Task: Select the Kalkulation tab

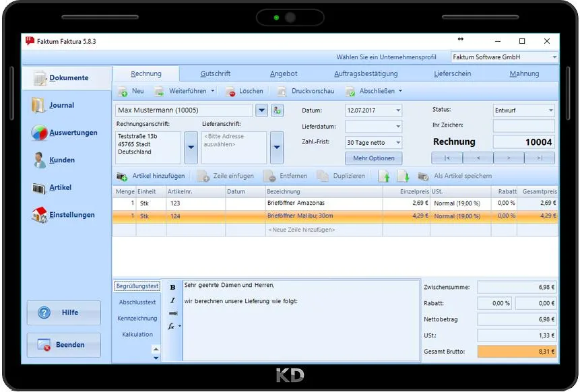Action: 137,334
